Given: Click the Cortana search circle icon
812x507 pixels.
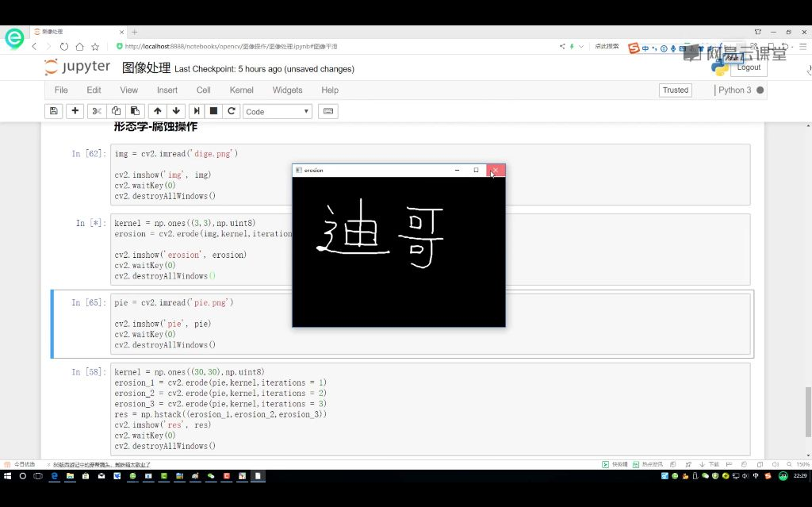Looking at the screenshot, I should (x=23, y=476).
